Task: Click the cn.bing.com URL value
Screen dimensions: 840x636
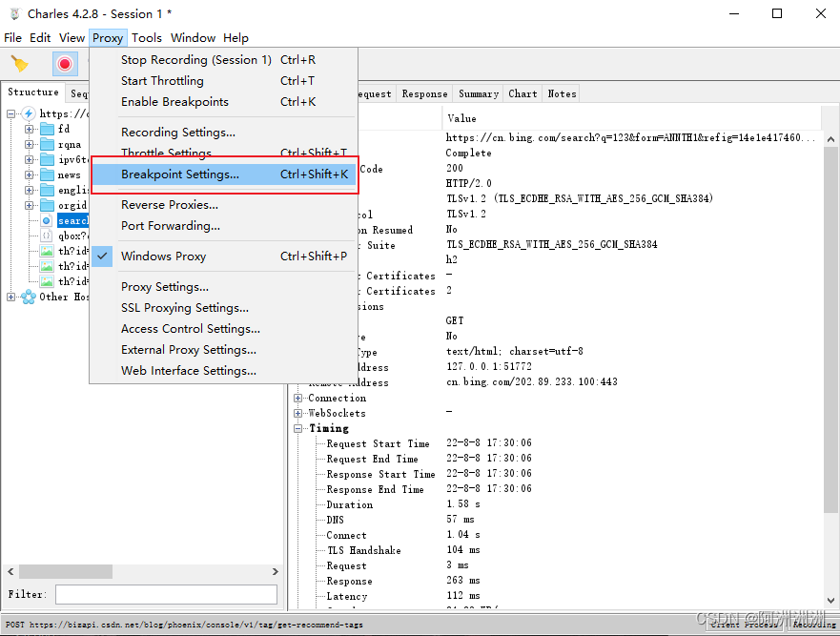Action: click(x=630, y=137)
